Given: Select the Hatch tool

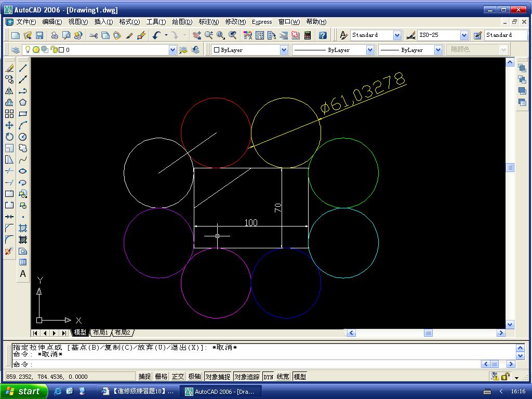Looking at the screenshot, I should pyautogui.click(x=23, y=228).
